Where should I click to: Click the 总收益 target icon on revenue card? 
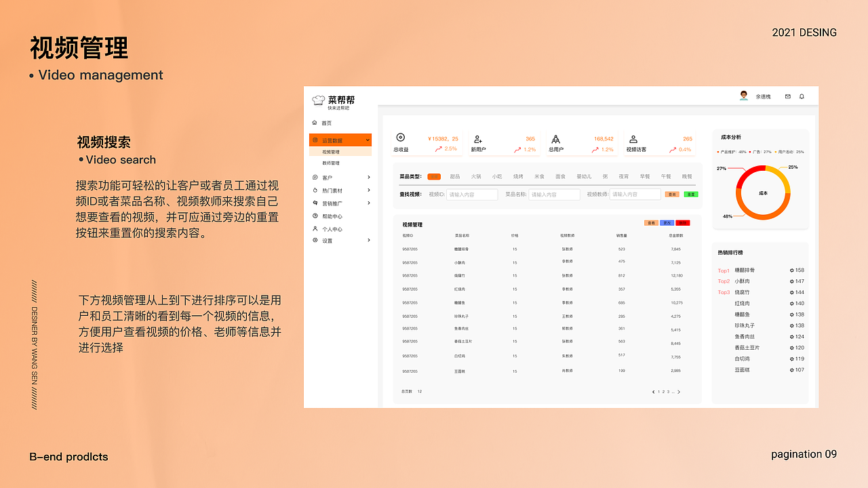(x=400, y=137)
